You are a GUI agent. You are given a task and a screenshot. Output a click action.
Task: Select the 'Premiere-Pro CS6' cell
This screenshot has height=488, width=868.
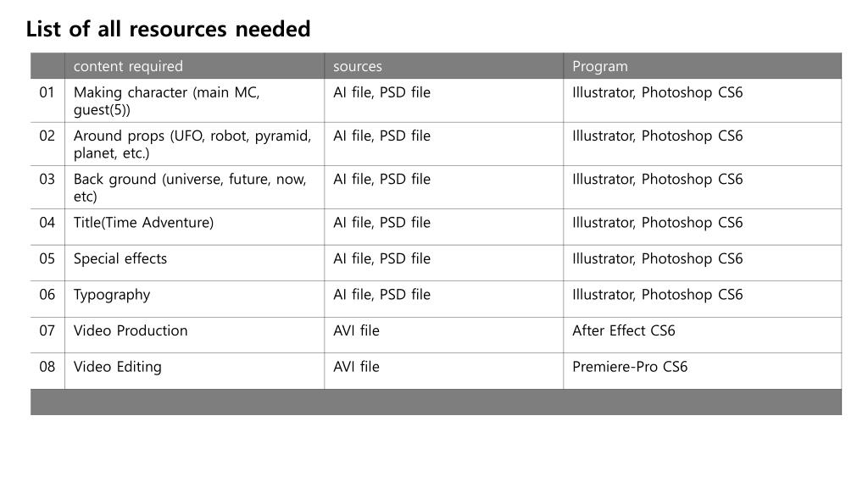(x=703, y=371)
